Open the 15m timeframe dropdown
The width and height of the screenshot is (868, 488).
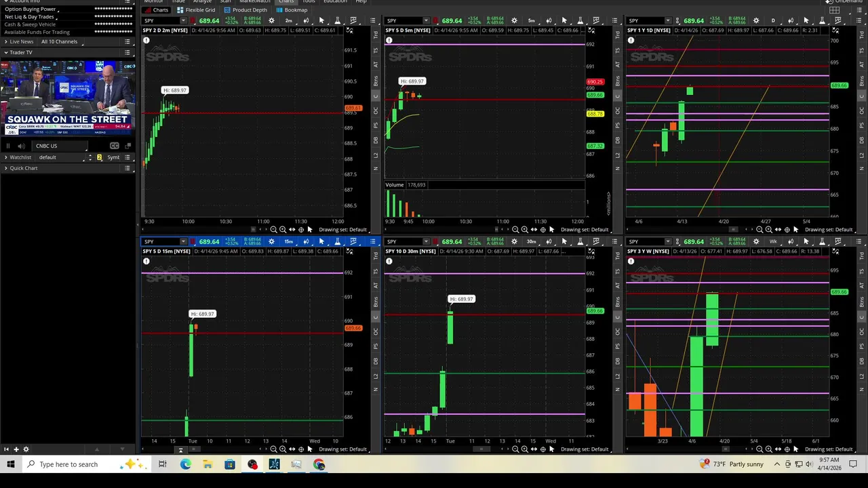point(289,242)
